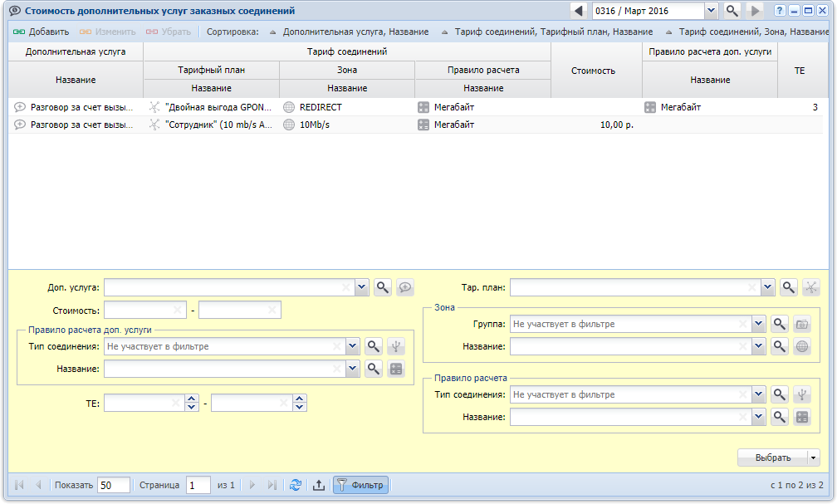Open the arrow menu beside Выбрать
This screenshot has height=504, width=837.
814,458
